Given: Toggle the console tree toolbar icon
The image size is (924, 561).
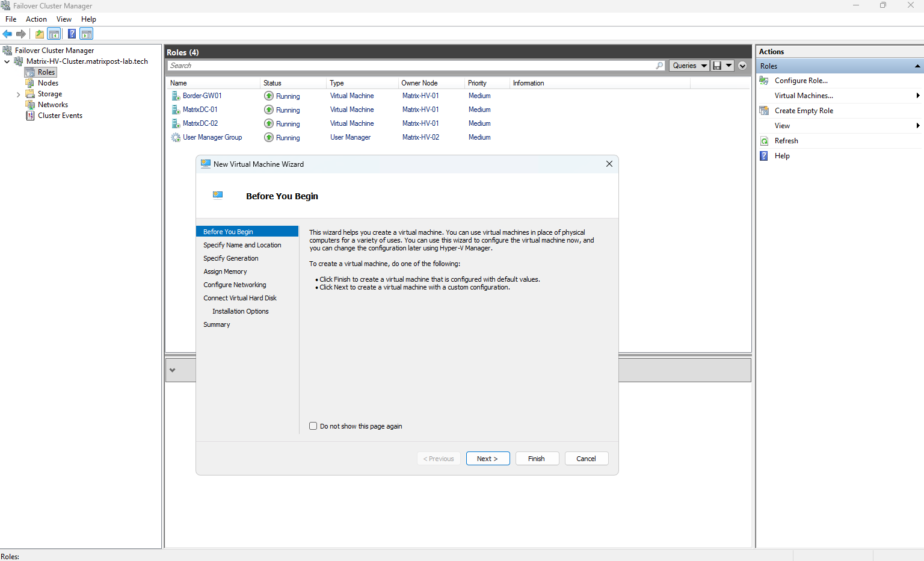Looking at the screenshot, I should pos(54,34).
